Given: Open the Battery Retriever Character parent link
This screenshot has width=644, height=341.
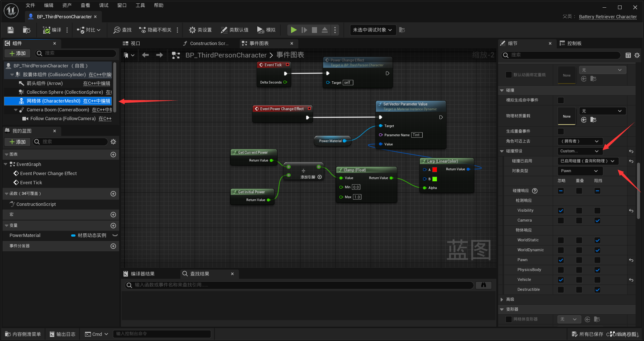Looking at the screenshot, I should point(608,16).
